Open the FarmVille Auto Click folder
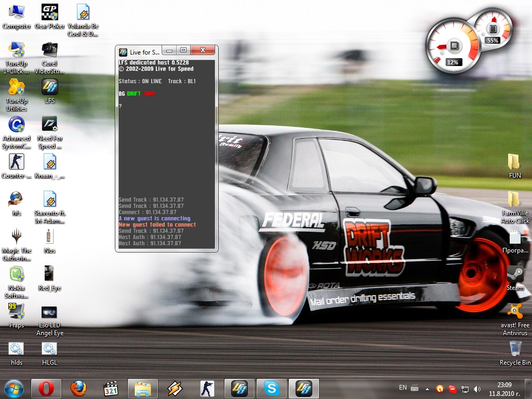The height and width of the screenshot is (399, 532). pos(515,207)
